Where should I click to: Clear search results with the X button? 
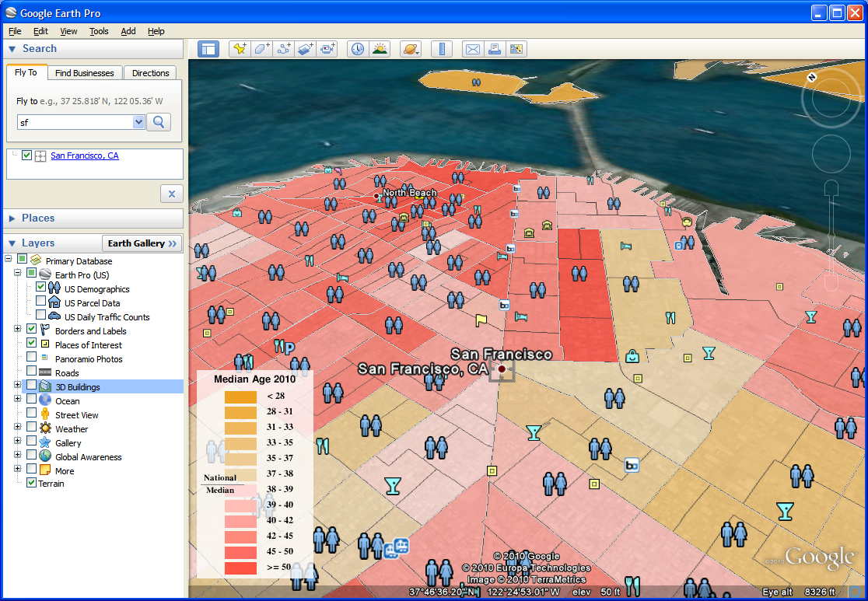coord(172,194)
